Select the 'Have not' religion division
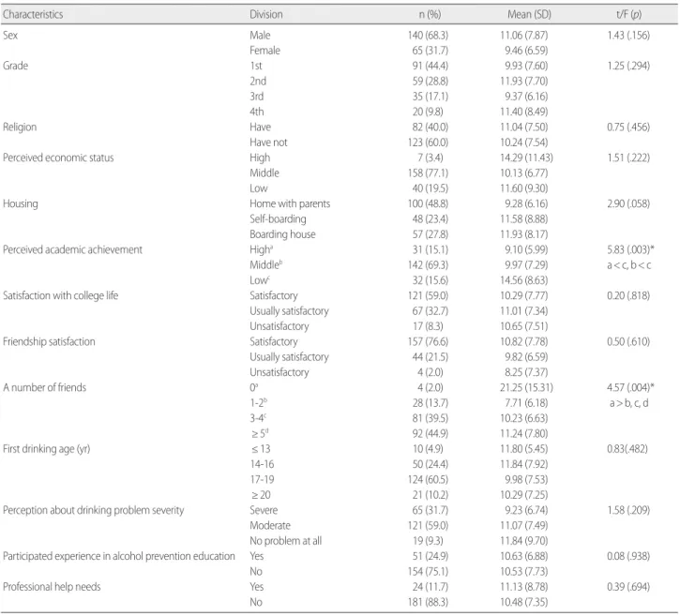This screenshot has height=616, width=680. (x=268, y=143)
